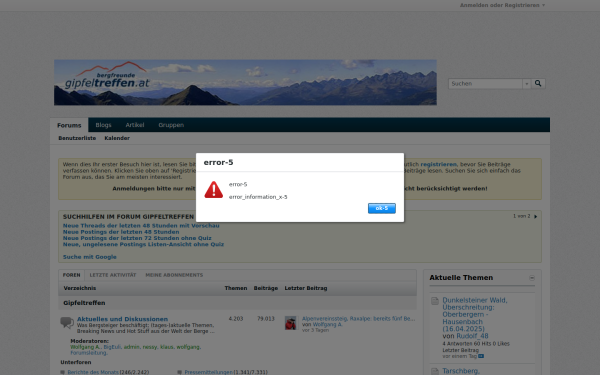Open Forumsleitung moderator link
The height and width of the screenshot is (375, 600).
89,353
